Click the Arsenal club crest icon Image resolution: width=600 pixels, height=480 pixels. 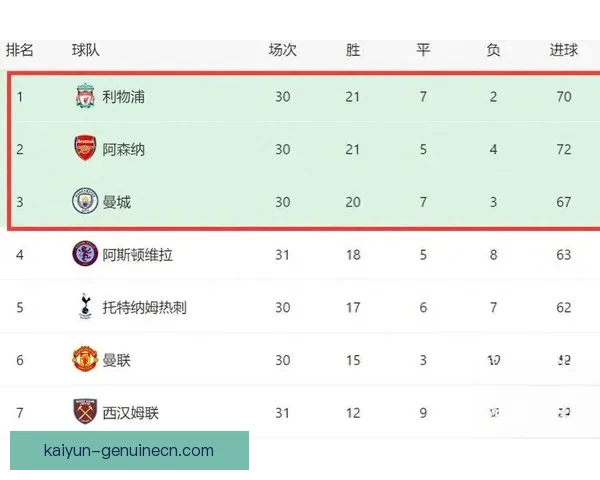coord(84,149)
